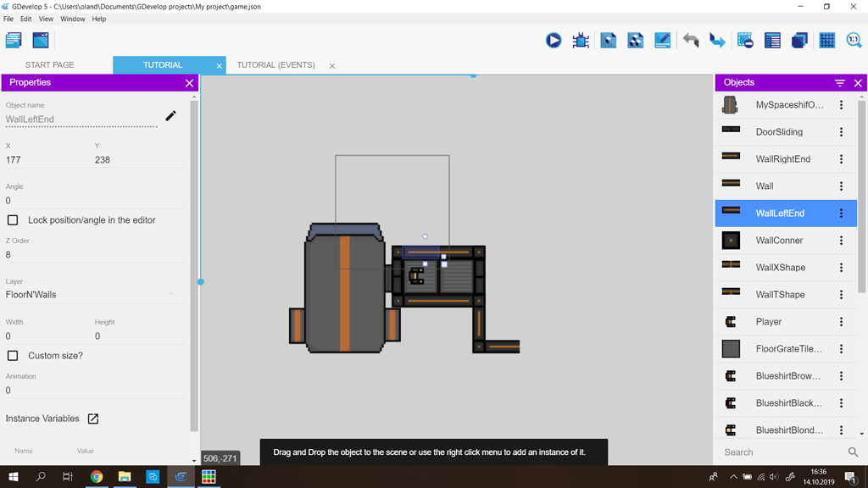
Task: Launch a preview of the game
Action: click(554, 39)
